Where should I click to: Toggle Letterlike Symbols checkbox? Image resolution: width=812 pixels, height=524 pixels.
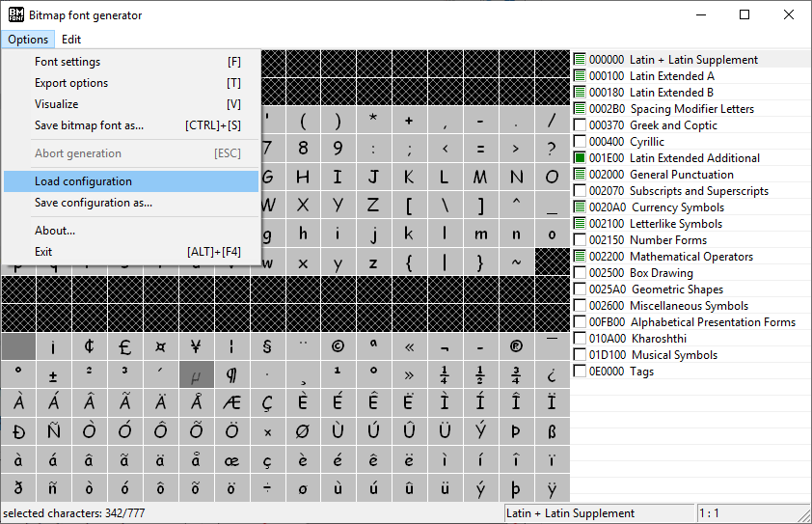pyautogui.click(x=580, y=224)
